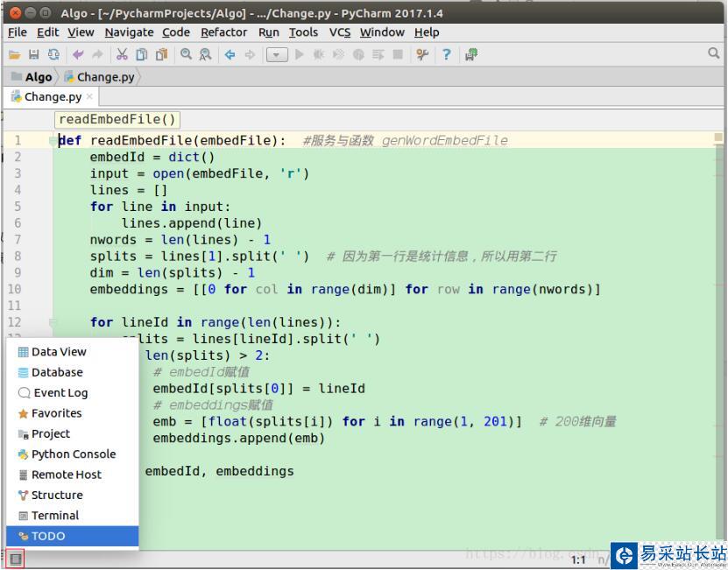
Task: Undo last action with the Undo arrow icon
Action: pyautogui.click(x=78, y=53)
